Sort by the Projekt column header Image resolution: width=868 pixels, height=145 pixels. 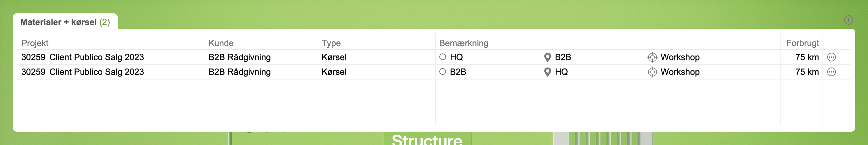[x=35, y=43]
